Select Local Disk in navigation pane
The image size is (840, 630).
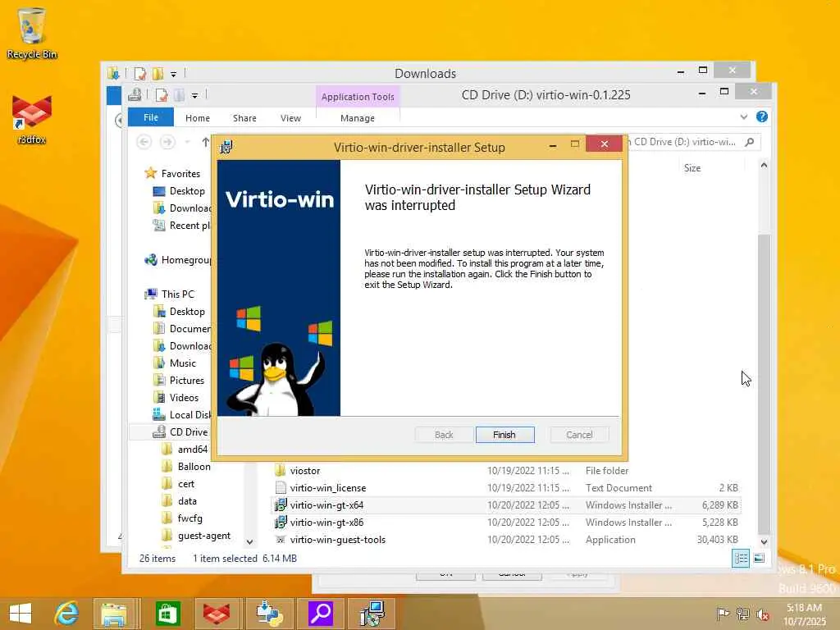pos(181,414)
